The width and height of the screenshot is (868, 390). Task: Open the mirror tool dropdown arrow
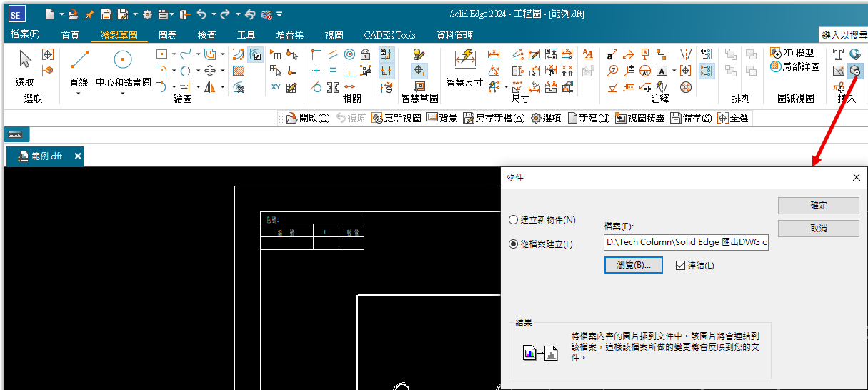point(222,87)
